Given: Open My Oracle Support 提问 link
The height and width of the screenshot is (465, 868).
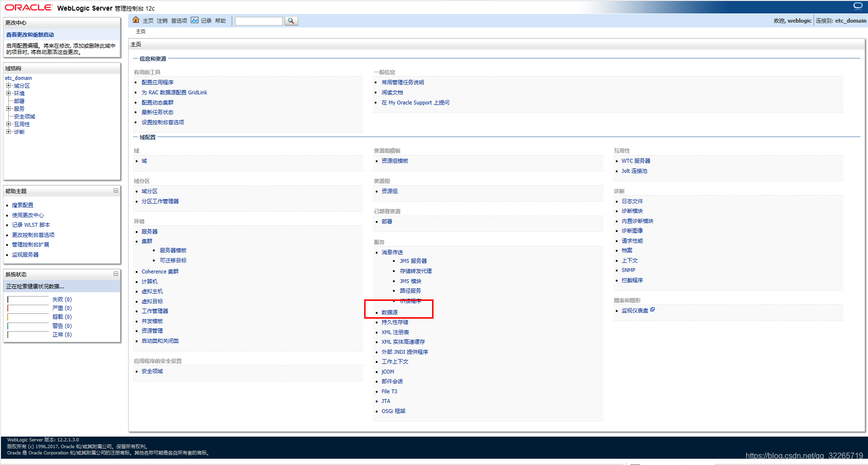Looking at the screenshot, I should pyautogui.click(x=415, y=103).
